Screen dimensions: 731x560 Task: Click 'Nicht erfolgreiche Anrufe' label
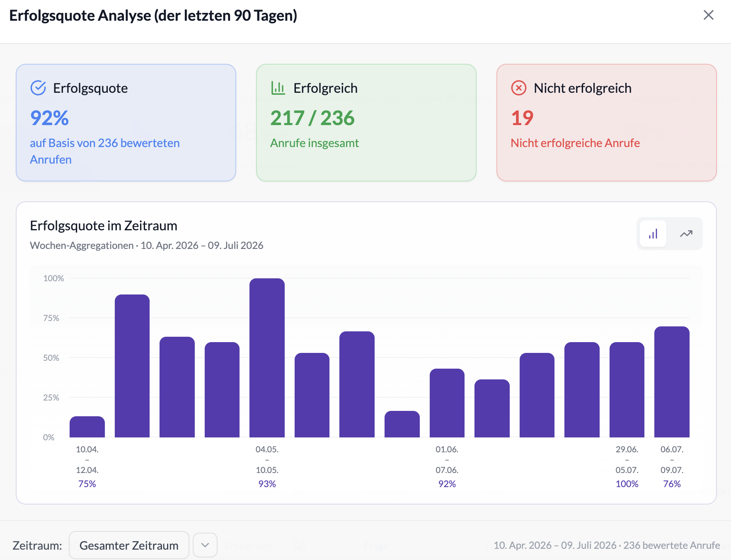pos(575,143)
